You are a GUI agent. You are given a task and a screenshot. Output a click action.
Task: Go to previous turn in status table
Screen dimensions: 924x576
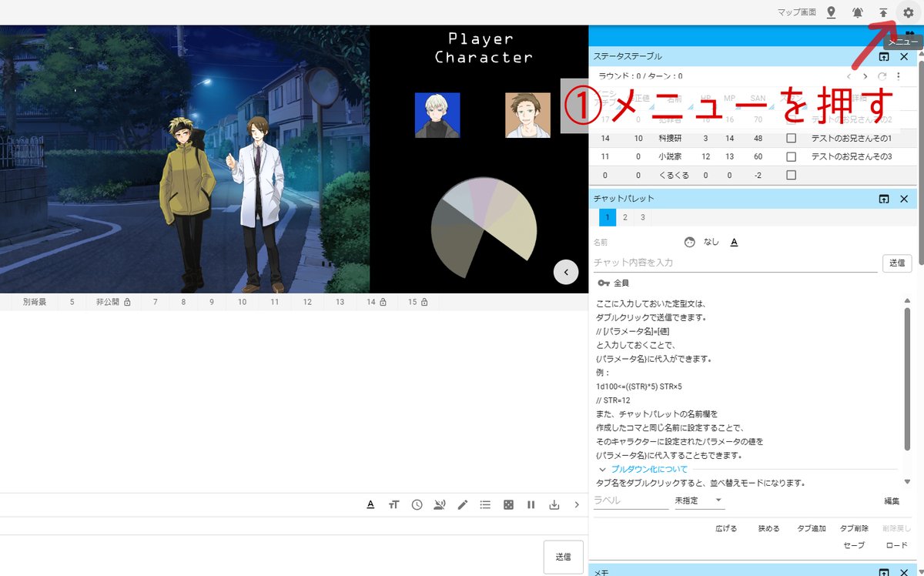coord(849,76)
